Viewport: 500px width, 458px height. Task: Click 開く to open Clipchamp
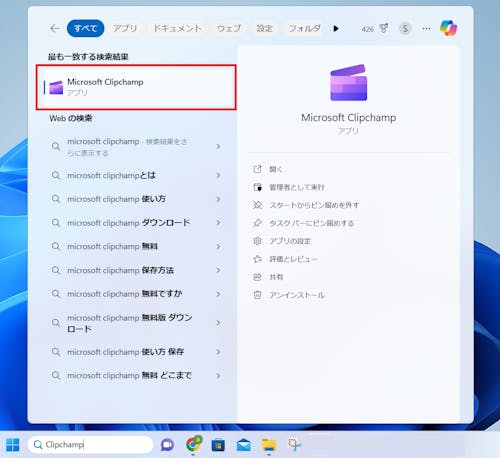[276, 169]
